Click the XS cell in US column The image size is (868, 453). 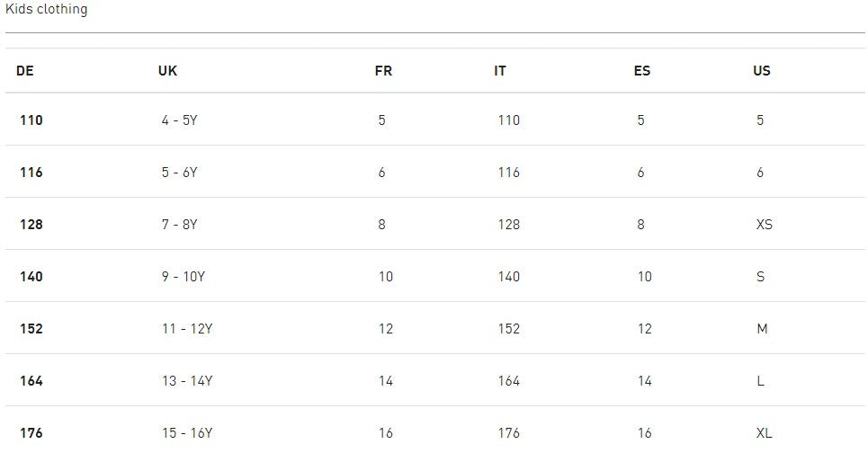coord(765,225)
